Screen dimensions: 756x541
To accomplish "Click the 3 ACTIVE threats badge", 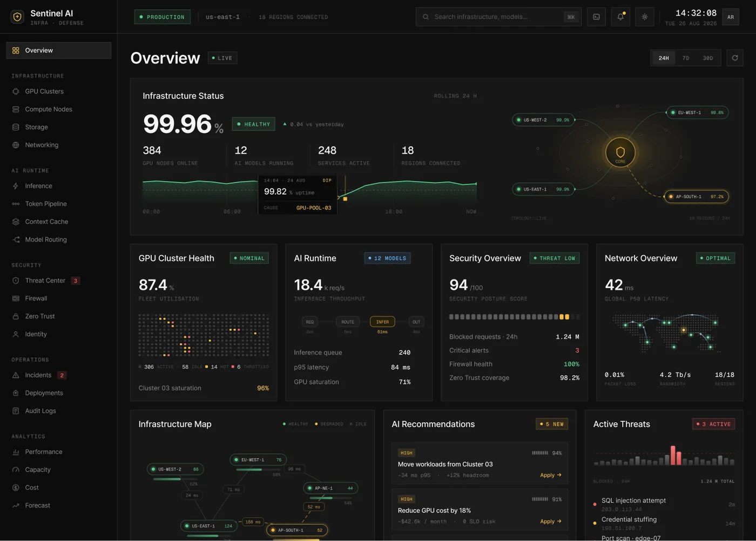I will pos(713,424).
